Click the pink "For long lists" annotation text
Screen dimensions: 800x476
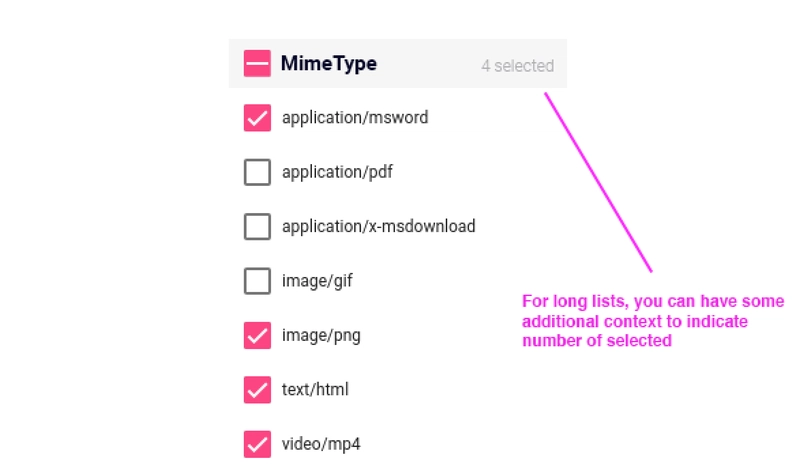point(653,321)
